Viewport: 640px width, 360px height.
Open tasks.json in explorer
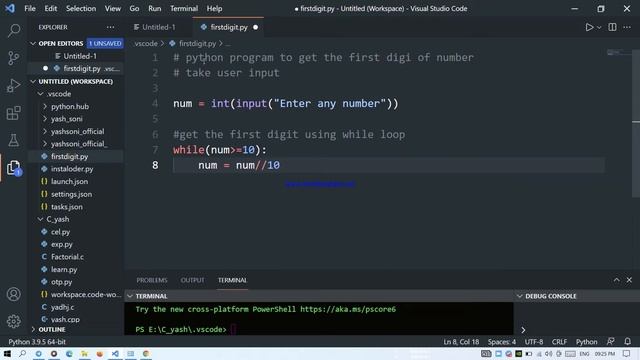[76, 207]
